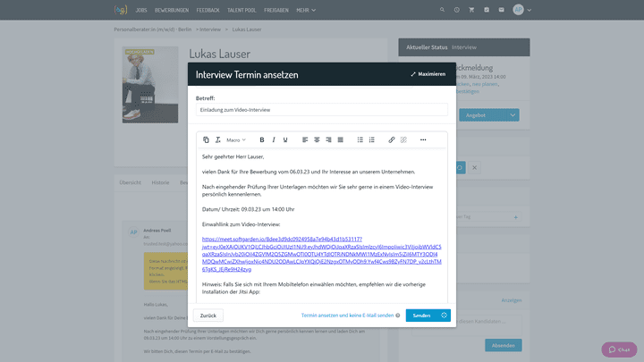
Task: Center-align the email text
Action: (x=317, y=140)
